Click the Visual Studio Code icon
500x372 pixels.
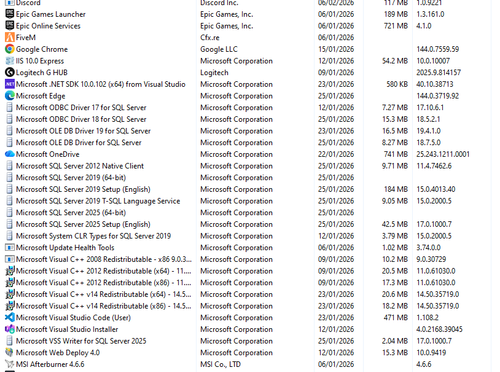(x=10, y=317)
